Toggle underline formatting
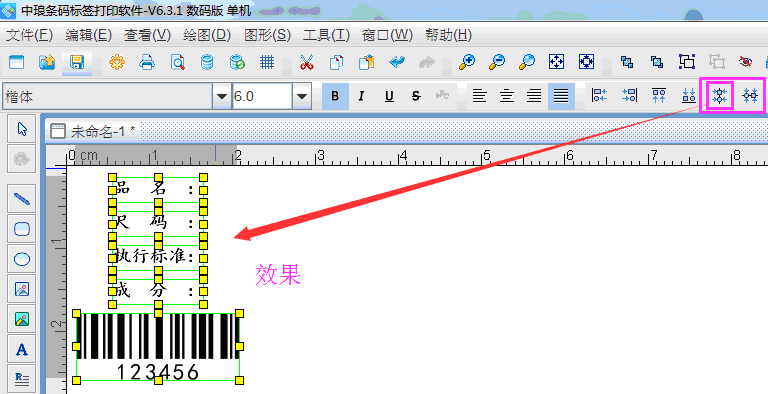Viewport: 768px width, 394px height. (389, 96)
